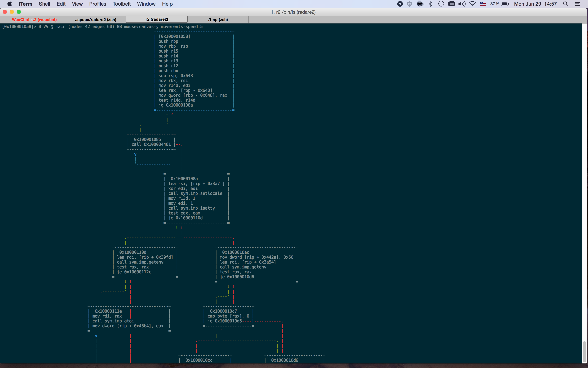Viewport: 588px width, 368px height.
Task: Click 'cmp byte [rax], 0' instruction
Action: 228,316
